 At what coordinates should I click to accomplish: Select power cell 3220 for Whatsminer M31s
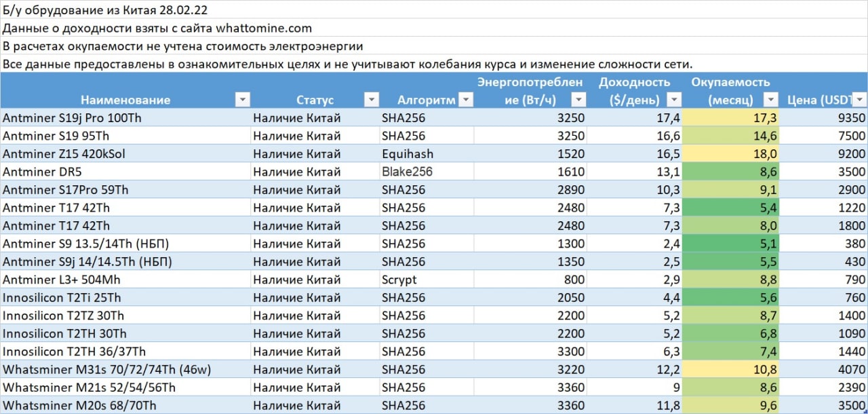530,370
